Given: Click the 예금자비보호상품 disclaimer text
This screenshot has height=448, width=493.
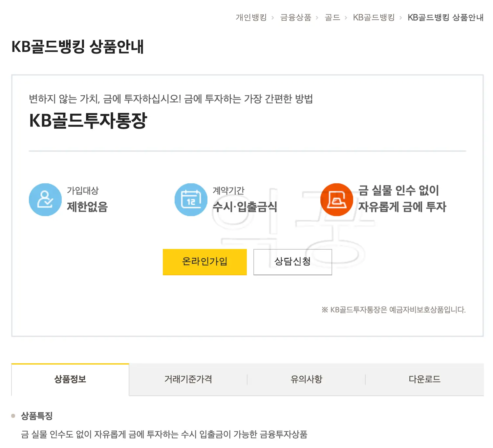Looking at the screenshot, I should (394, 309).
